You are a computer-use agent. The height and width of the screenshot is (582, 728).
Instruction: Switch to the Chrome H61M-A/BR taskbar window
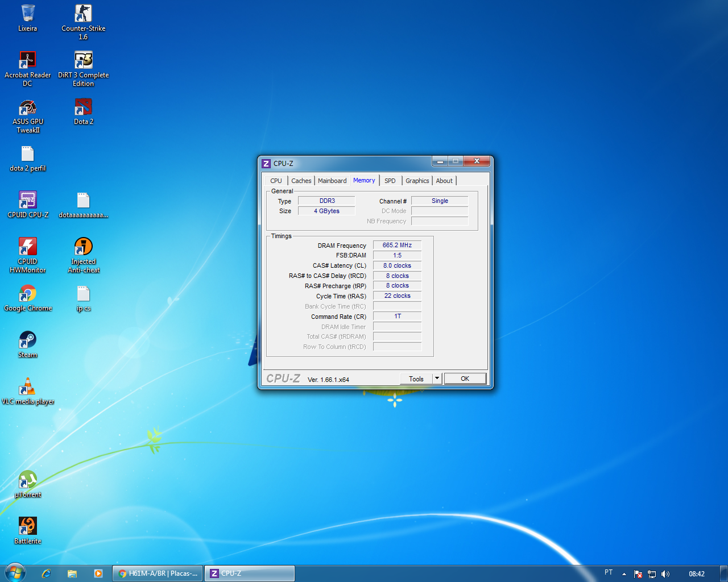(158, 573)
